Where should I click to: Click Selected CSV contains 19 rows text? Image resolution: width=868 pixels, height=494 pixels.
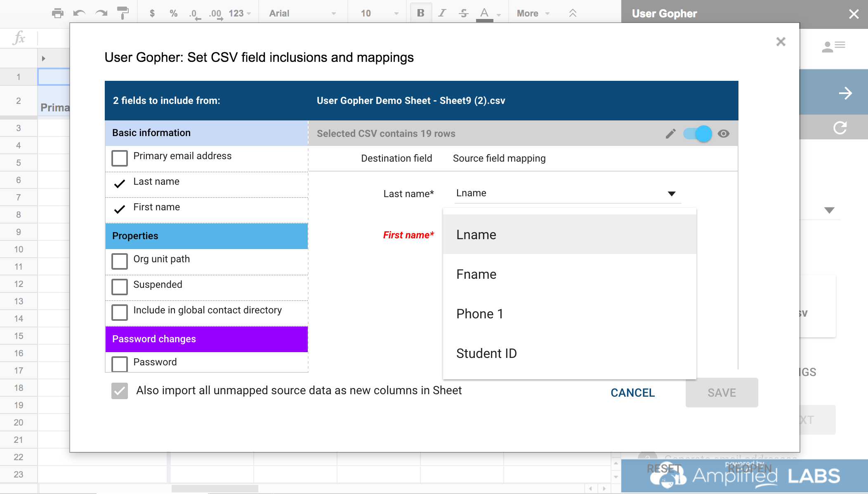pyautogui.click(x=386, y=134)
